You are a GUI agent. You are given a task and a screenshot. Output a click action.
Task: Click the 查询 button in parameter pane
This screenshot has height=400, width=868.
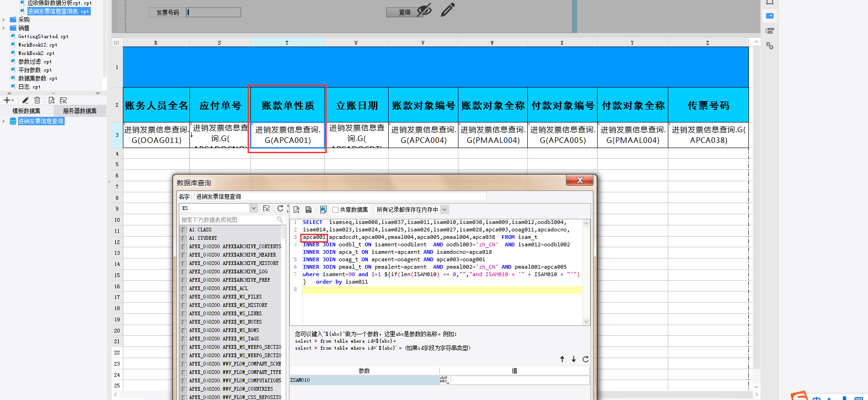(x=404, y=13)
